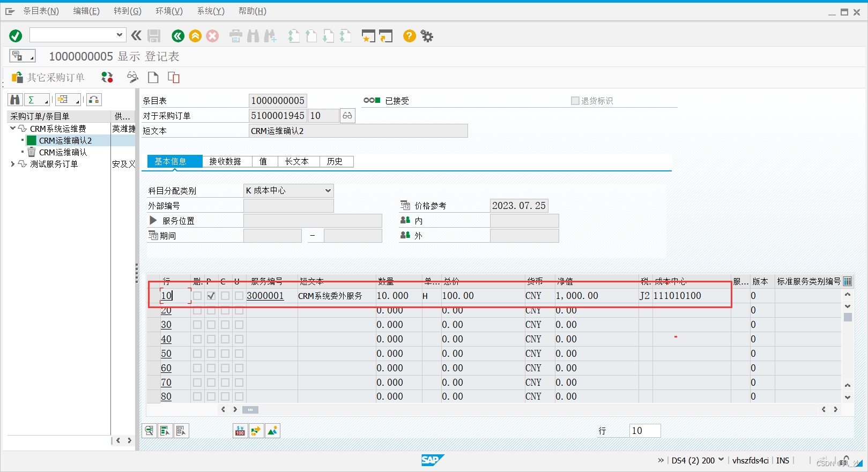Image resolution: width=868 pixels, height=472 pixels.
Task: Click the First Page icon
Action: (294, 36)
